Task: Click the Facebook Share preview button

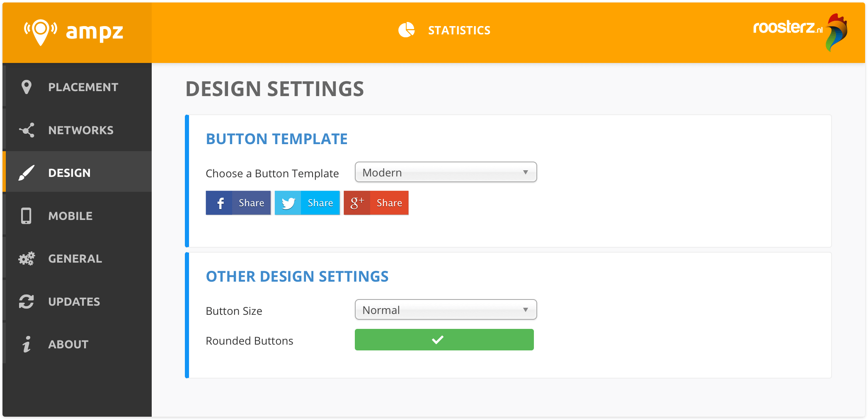Action: tap(238, 203)
